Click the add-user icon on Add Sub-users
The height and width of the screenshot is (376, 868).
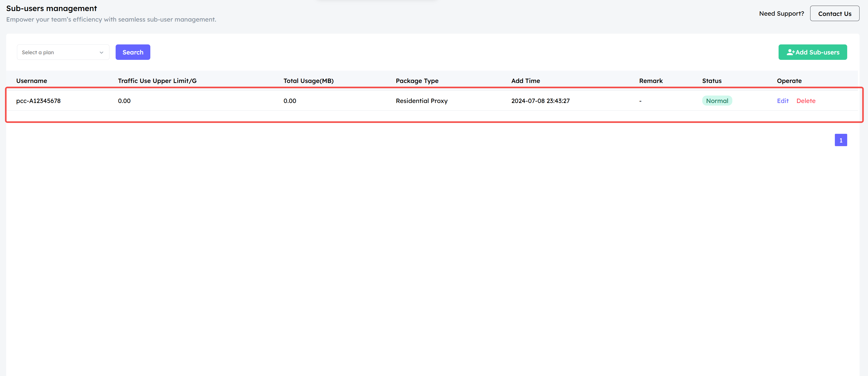click(790, 52)
